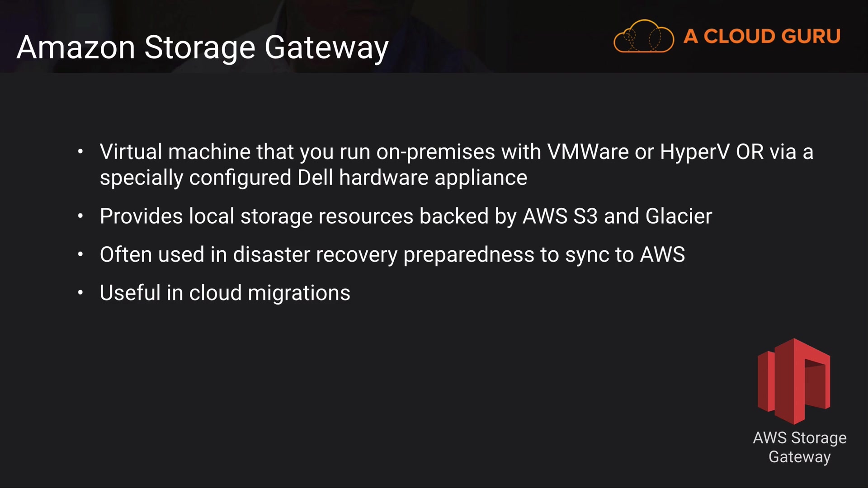
Task: Click the word "Dell" in the hardware appliance line
Action: [315, 178]
